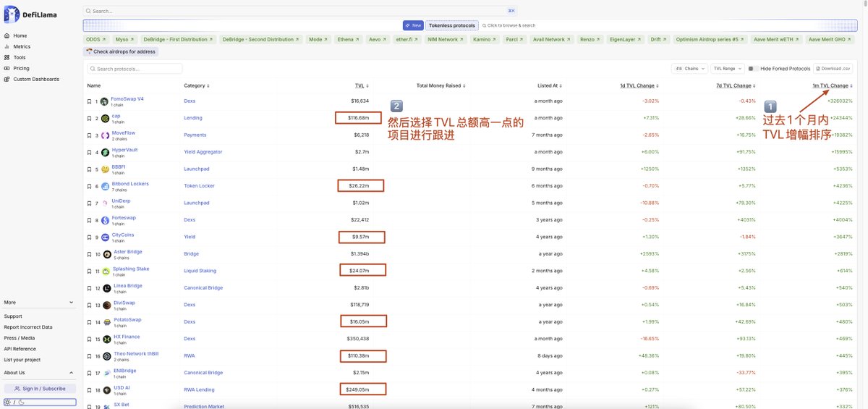Bookmark the CityCoins row
The image size is (868, 409).
point(90,237)
